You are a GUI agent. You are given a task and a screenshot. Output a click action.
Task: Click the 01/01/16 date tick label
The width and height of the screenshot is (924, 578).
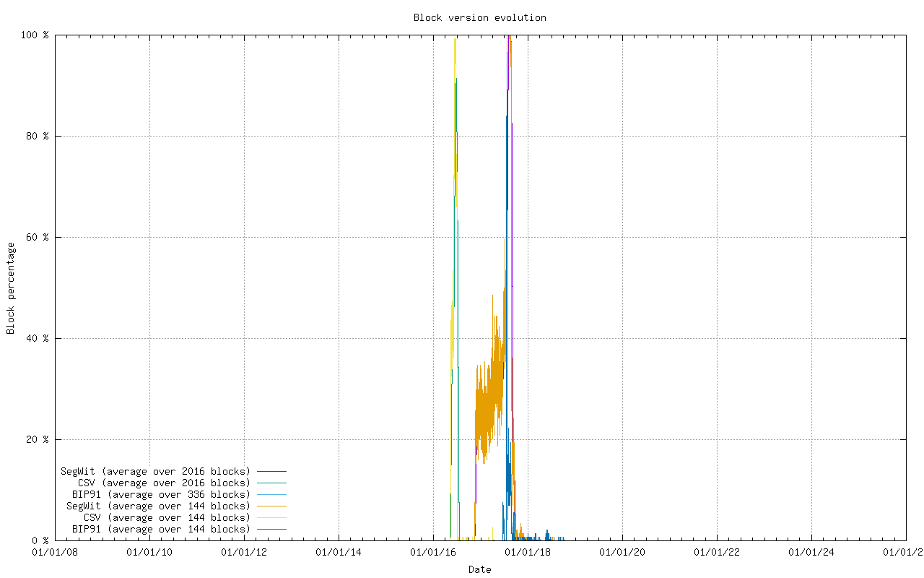(433, 553)
